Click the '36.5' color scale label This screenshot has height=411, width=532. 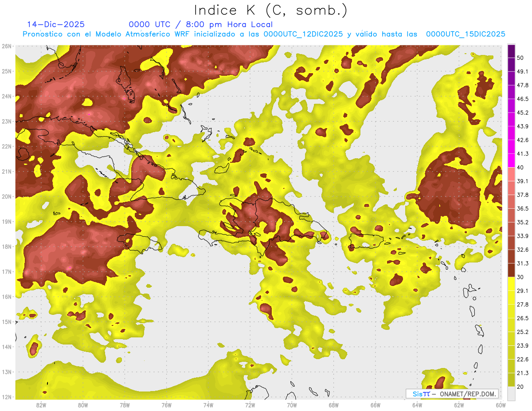(523, 208)
